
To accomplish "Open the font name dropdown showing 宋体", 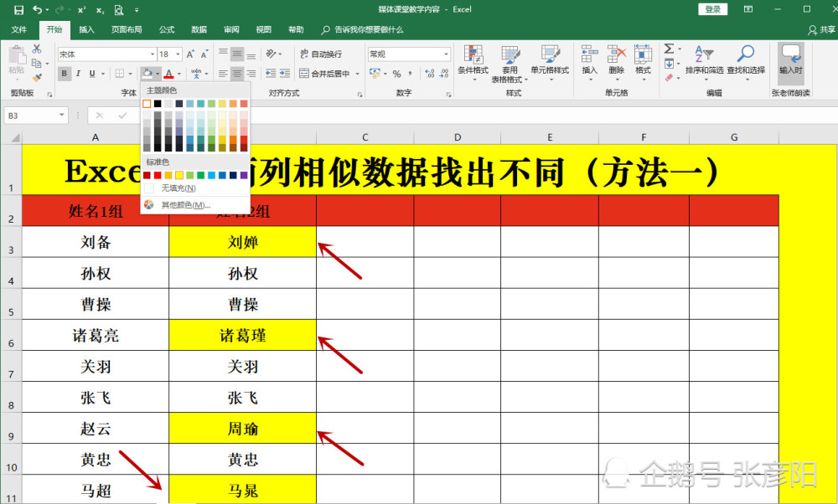I will 153,54.
